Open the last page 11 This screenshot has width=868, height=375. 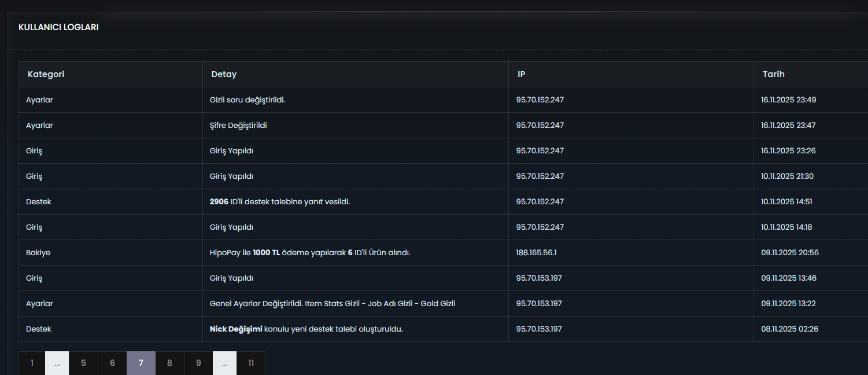(251, 363)
